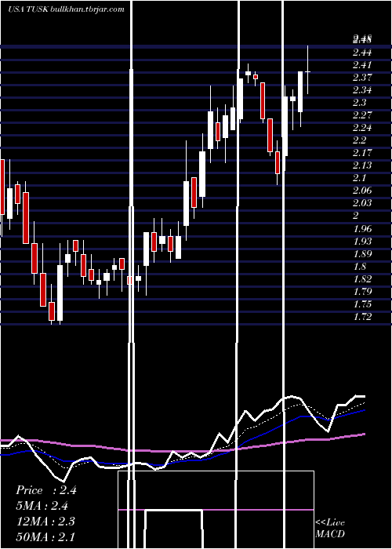Viewport: 392px width, 549px height.
Task: Click the 2.41 price axis label
Action: pyautogui.click(x=362, y=65)
